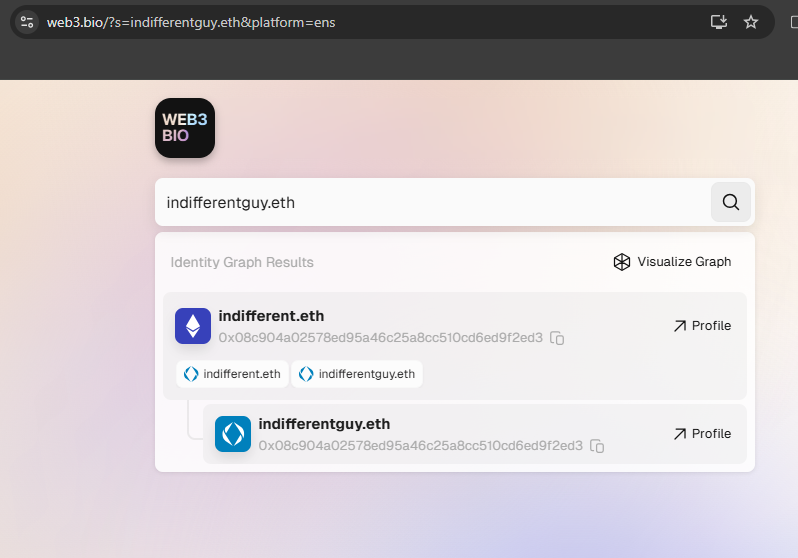Viewport: 798px width, 558px height.
Task: Copy the indifferent.eth wallet address
Action: 558,338
